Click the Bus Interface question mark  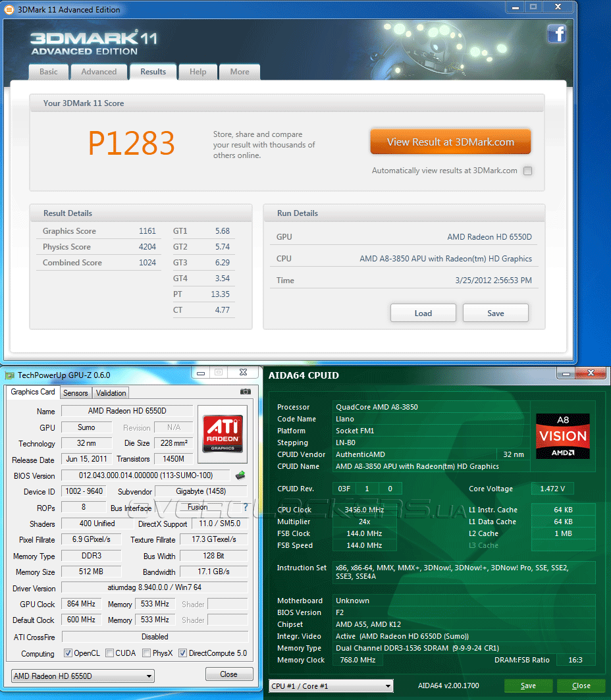pyautogui.click(x=246, y=507)
